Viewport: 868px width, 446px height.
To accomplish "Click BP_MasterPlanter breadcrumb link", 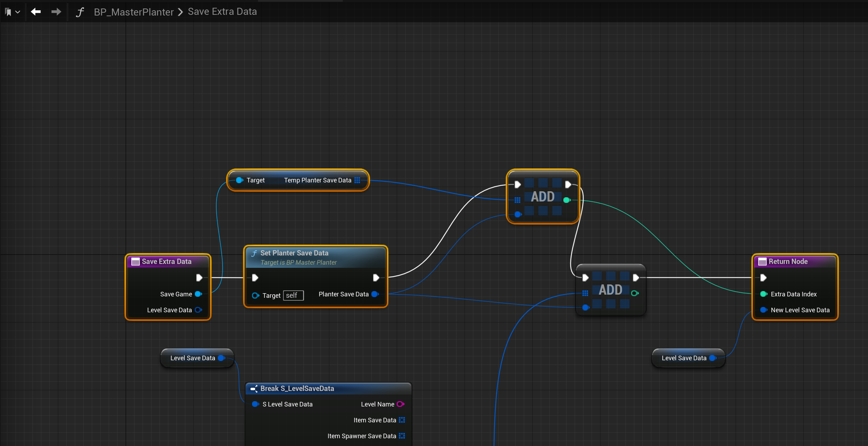I will pos(133,12).
